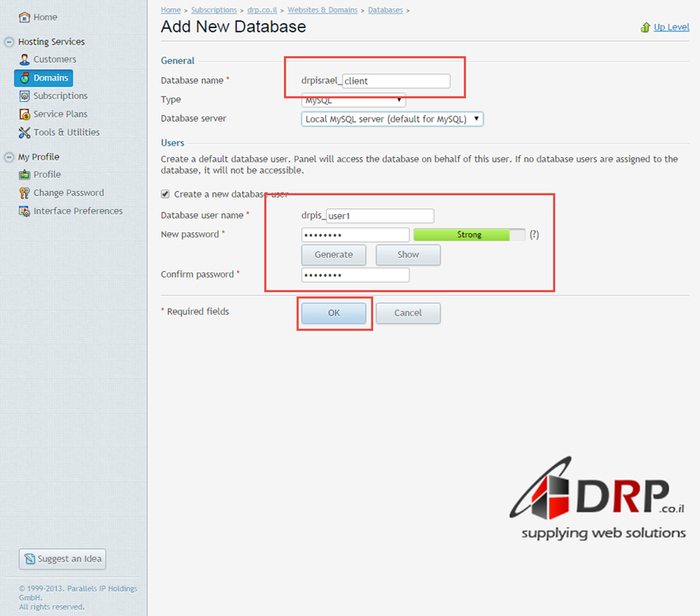Click the Up Level arrow icon
The width and height of the screenshot is (700, 616).
tap(646, 27)
